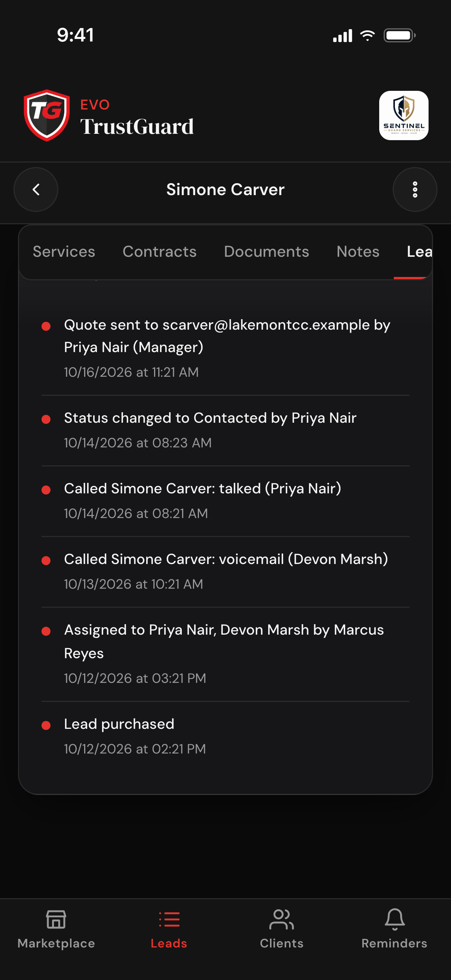
Task: Open the Clients people icon
Action: 282,919
